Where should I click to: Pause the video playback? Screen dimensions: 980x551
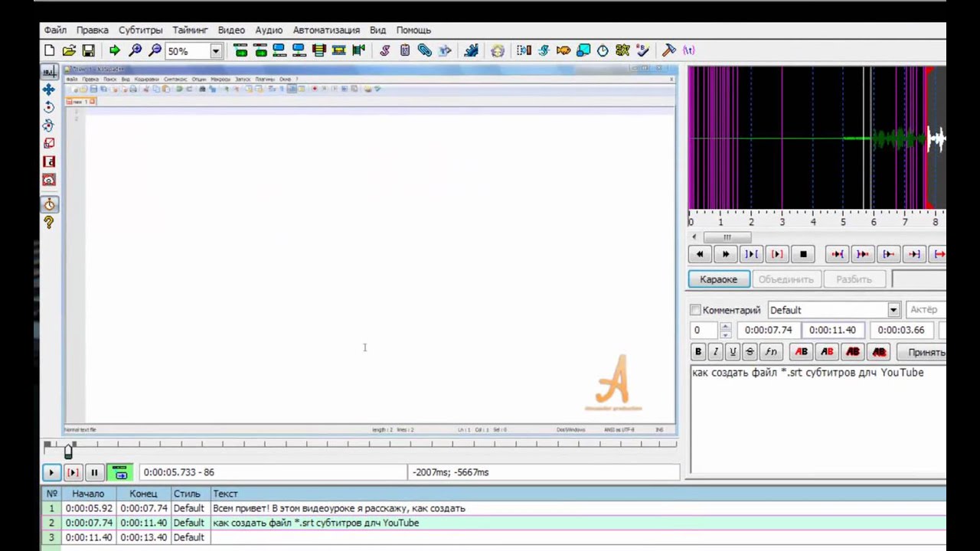[94, 473]
